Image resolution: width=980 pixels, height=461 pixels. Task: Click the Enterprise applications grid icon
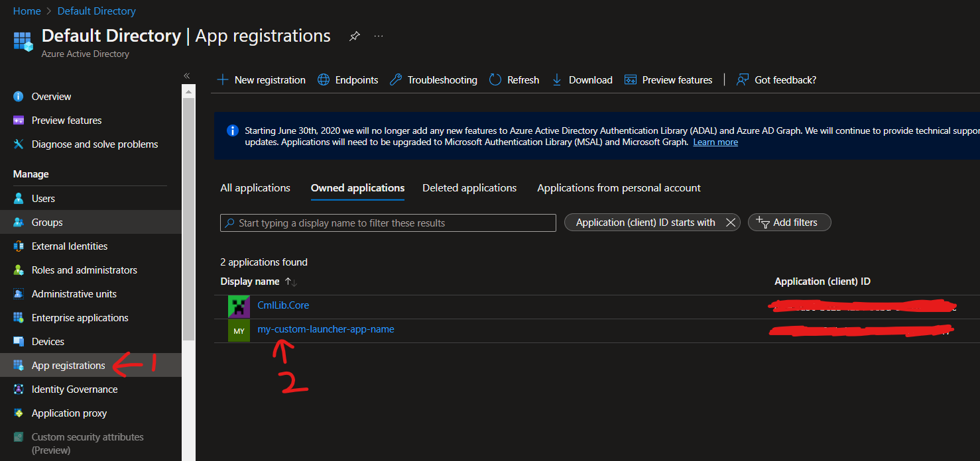(19, 318)
